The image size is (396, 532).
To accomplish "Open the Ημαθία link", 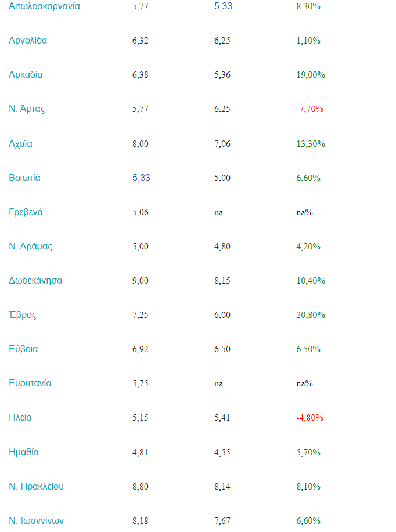I will pyautogui.click(x=24, y=452).
